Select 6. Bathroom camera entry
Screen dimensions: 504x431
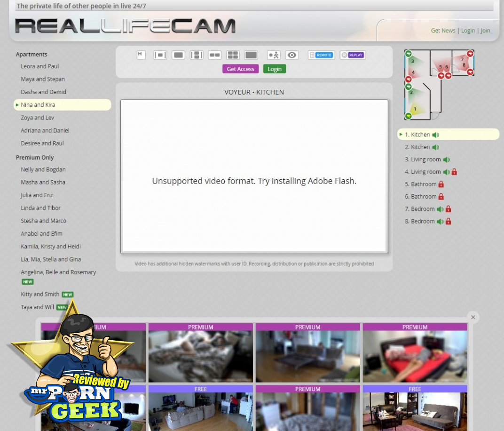pyautogui.click(x=420, y=197)
